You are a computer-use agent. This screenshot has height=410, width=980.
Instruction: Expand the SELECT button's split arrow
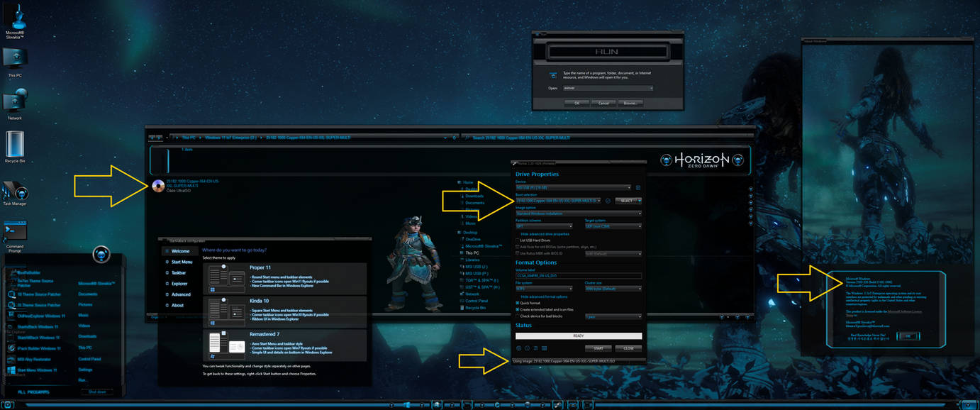(x=640, y=201)
